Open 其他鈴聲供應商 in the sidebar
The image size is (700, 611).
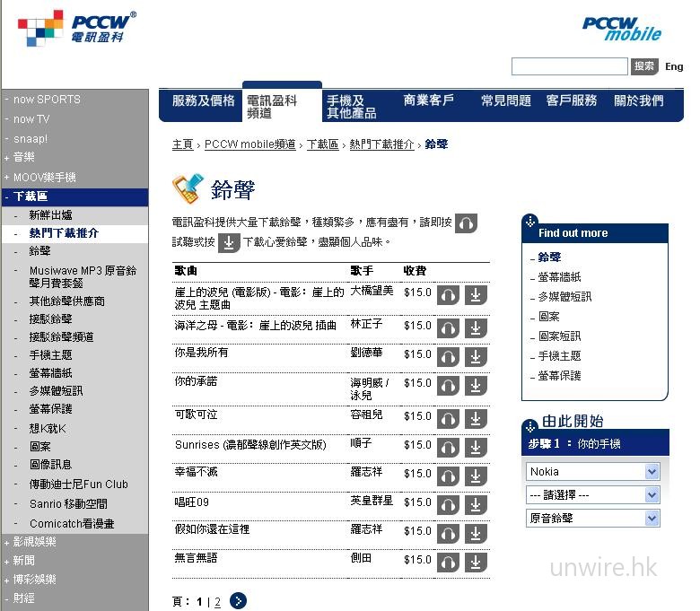click(67, 301)
